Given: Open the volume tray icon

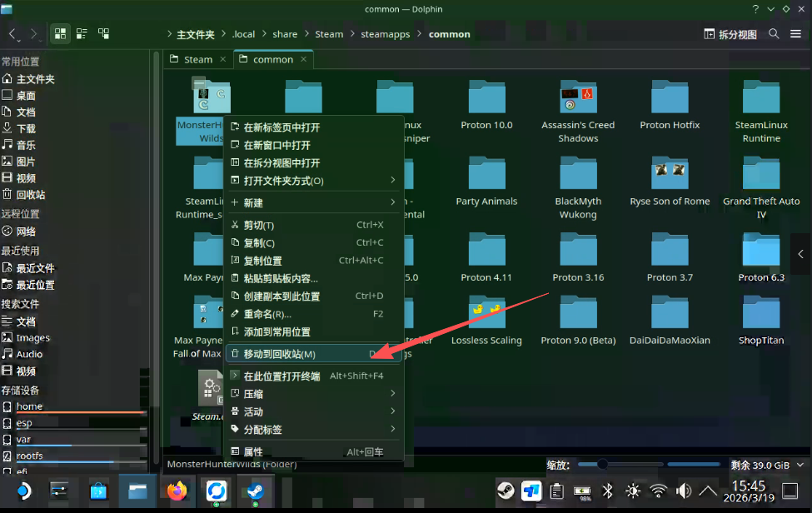Looking at the screenshot, I should [x=684, y=491].
